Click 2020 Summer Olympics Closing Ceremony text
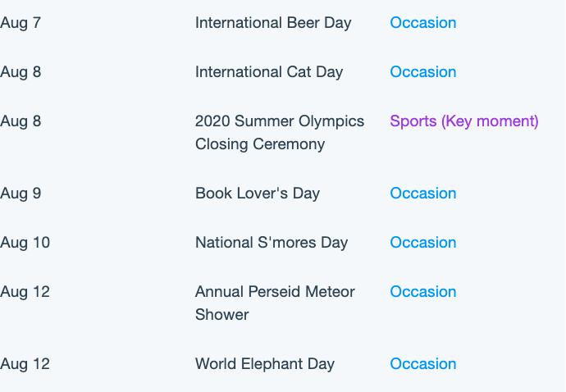 (x=280, y=133)
